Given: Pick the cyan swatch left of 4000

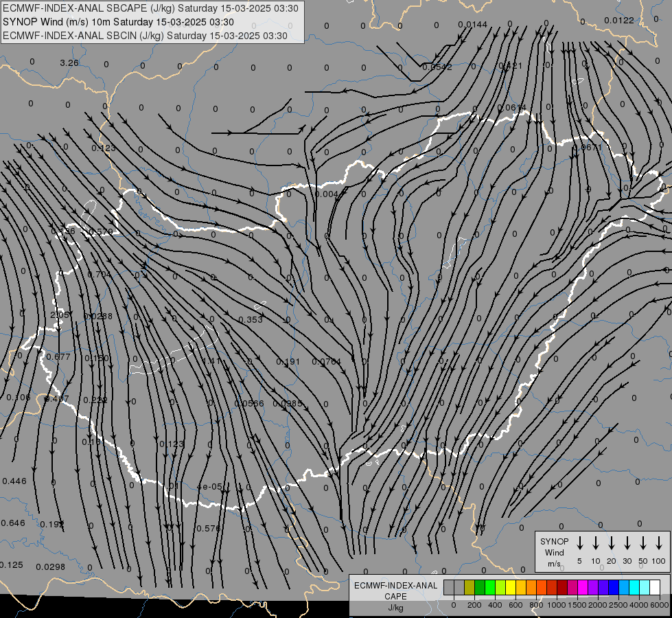Looking at the screenshot, I should tap(634, 587).
